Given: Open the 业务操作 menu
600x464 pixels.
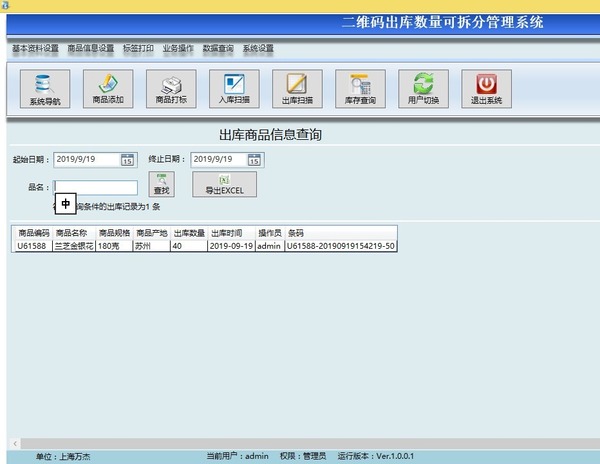Looking at the screenshot, I should pyautogui.click(x=178, y=48).
